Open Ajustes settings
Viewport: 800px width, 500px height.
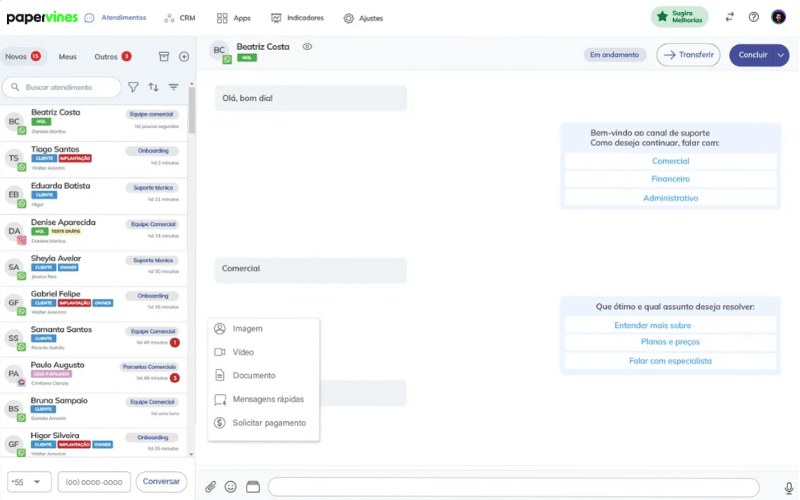pyautogui.click(x=363, y=18)
